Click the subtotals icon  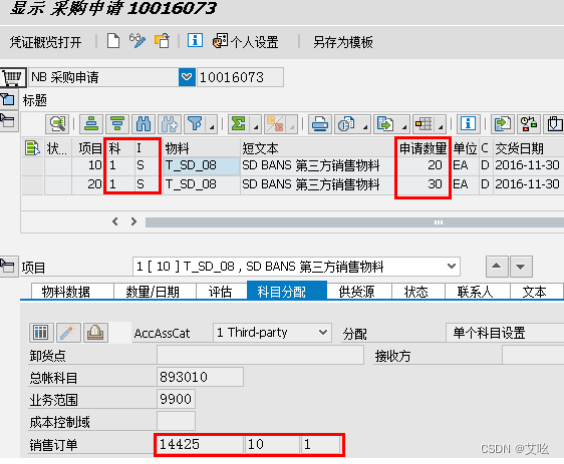(276, 124)
